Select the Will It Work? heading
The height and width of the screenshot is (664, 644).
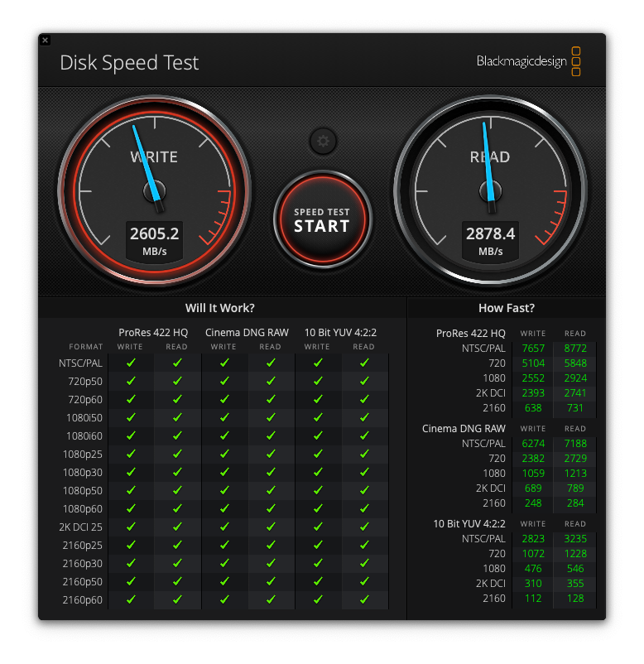click(219, 308)
